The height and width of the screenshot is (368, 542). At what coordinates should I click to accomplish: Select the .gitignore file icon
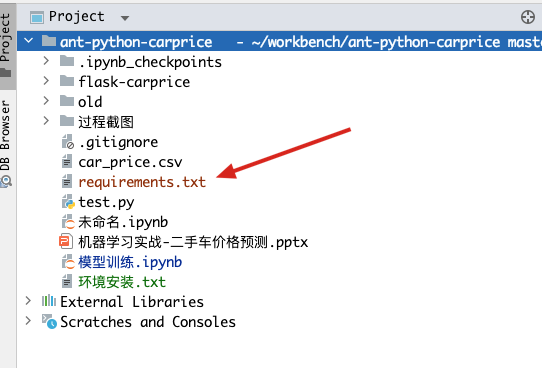point(68,142)
